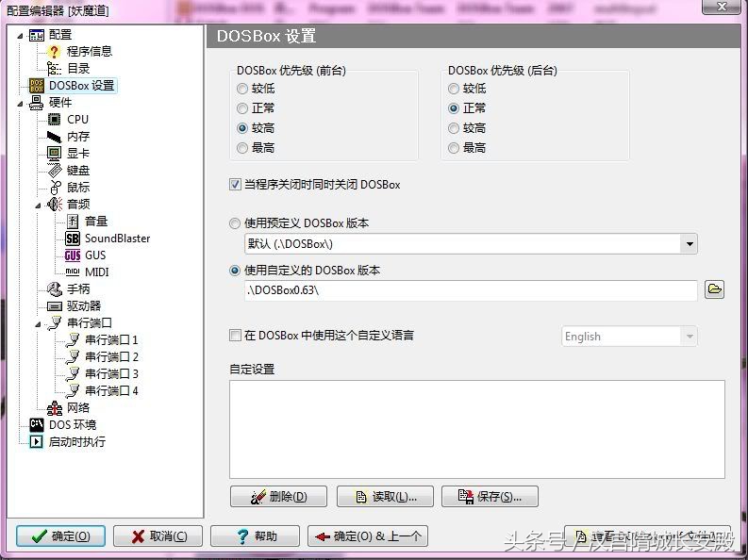Click the 串行端口 2 connector icon
Screen dimensions: 748x560
[x=73, y=357]
